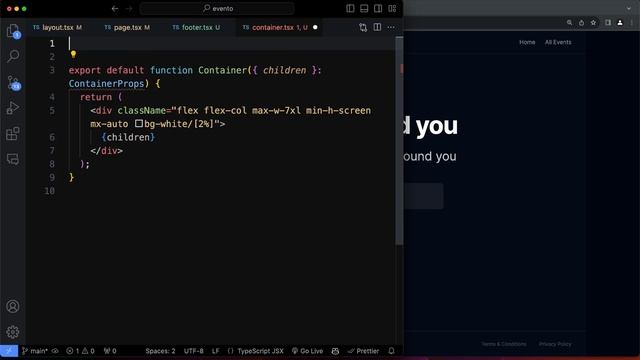
Task: Change end of line sequence LF
Action: coord(216,351)
